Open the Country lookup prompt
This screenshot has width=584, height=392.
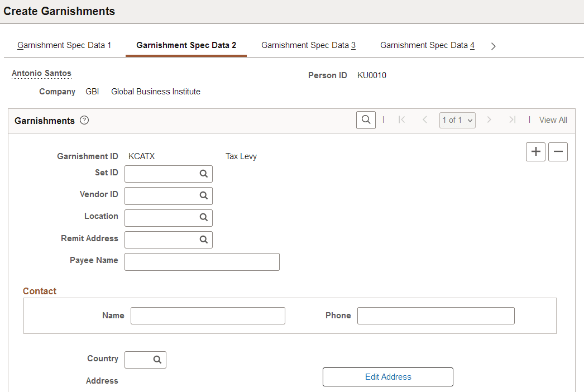tap(157, 360)
